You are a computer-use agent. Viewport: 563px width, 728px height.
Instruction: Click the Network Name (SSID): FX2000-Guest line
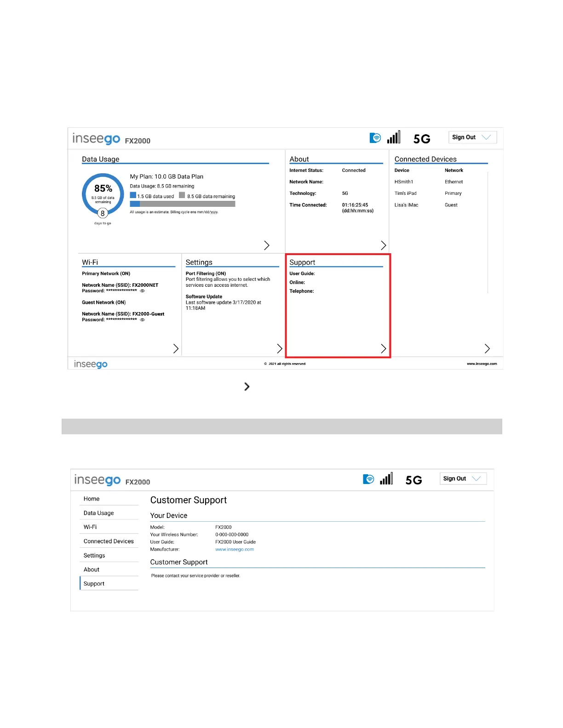[123, 314]
